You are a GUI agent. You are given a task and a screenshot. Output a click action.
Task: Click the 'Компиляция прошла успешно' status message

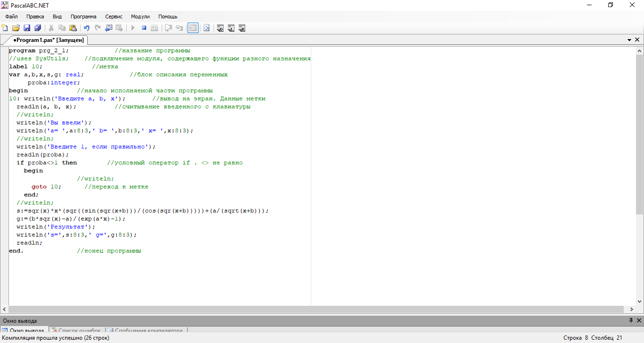(x=56, y=338)
